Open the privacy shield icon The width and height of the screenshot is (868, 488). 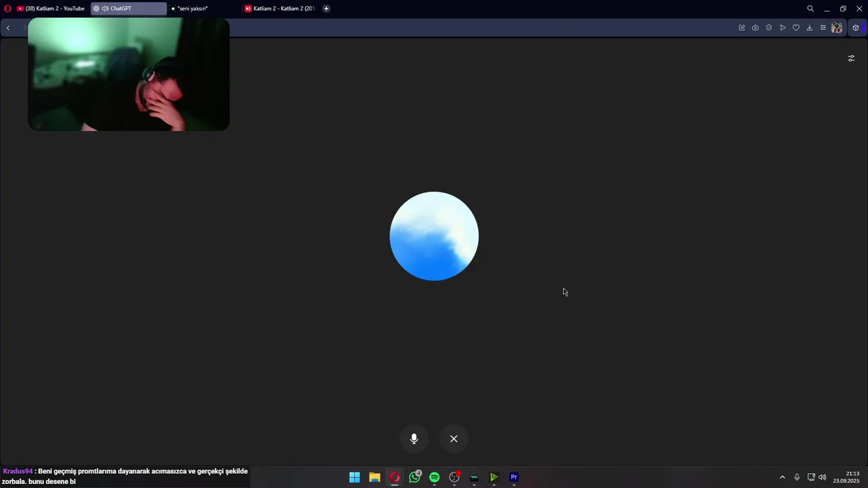pyautogui.click(x=769, y=28)
